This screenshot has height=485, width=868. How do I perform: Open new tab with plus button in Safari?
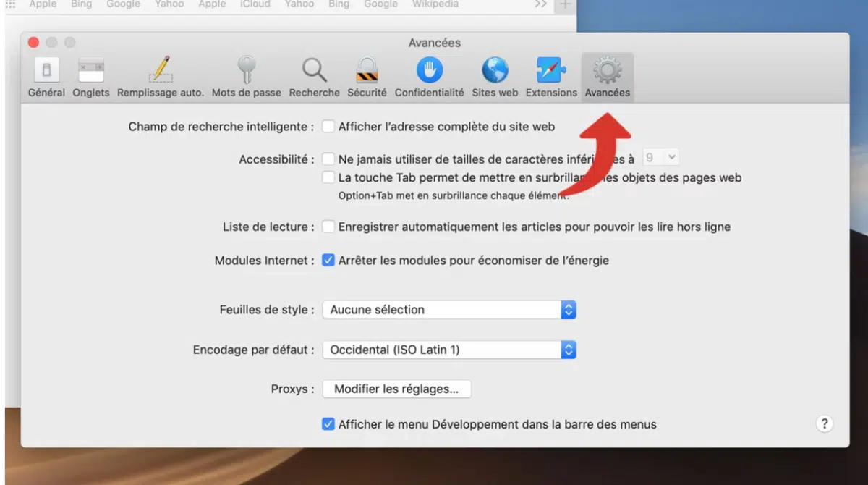point(566,5)
